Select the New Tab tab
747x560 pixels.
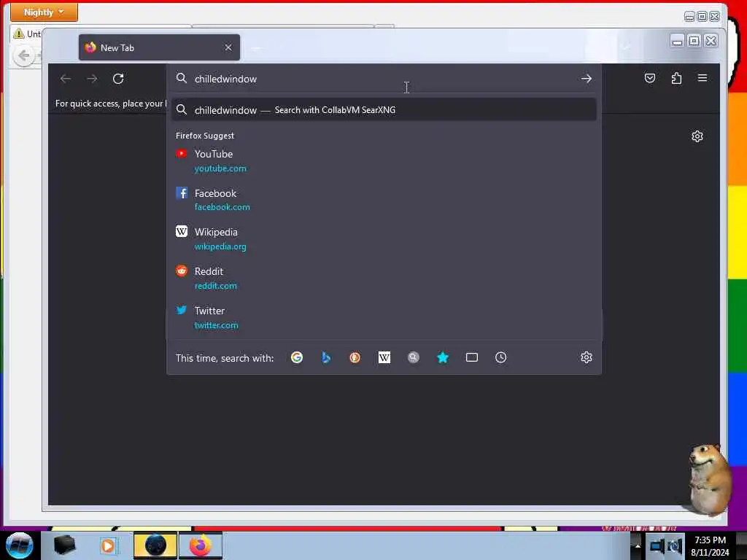pos(159,47)
